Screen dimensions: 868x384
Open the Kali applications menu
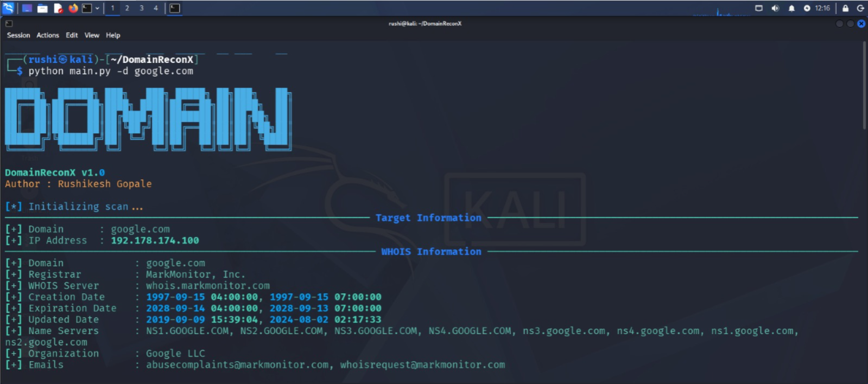pyautogui.click(x=8, y=8)
